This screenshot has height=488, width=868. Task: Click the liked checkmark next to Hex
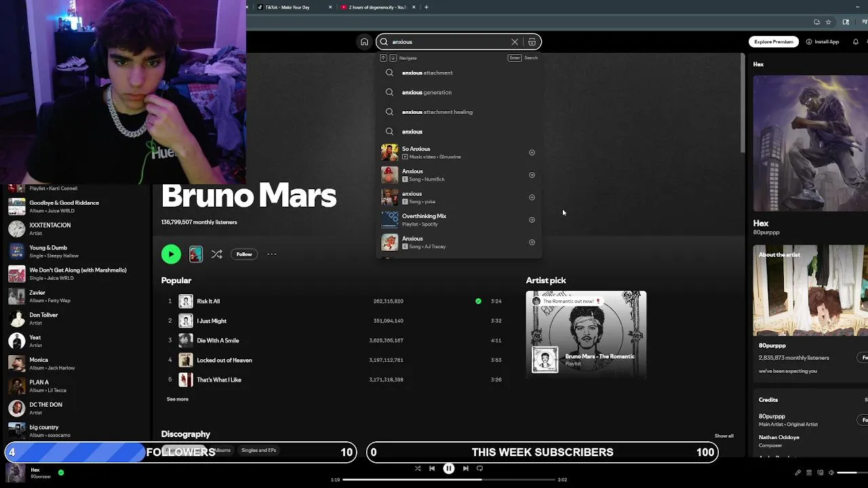click(61, 472)
